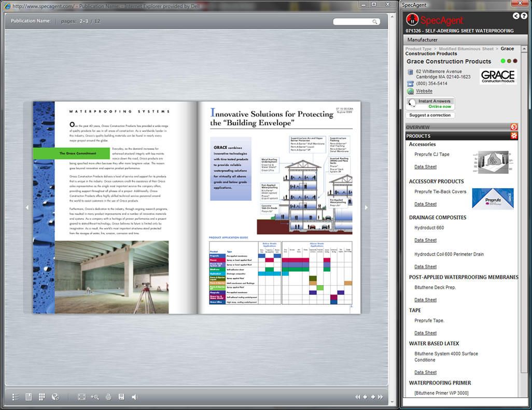Click the GRACE Construction Products logo
Image resolution: width=532 pixels, height=410 pixels.
coord(498,76)
